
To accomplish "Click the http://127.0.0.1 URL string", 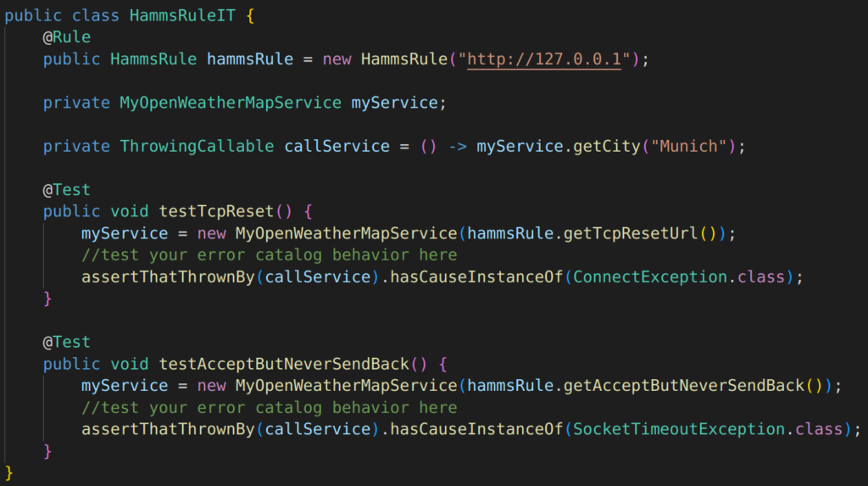I will (544, 59).
